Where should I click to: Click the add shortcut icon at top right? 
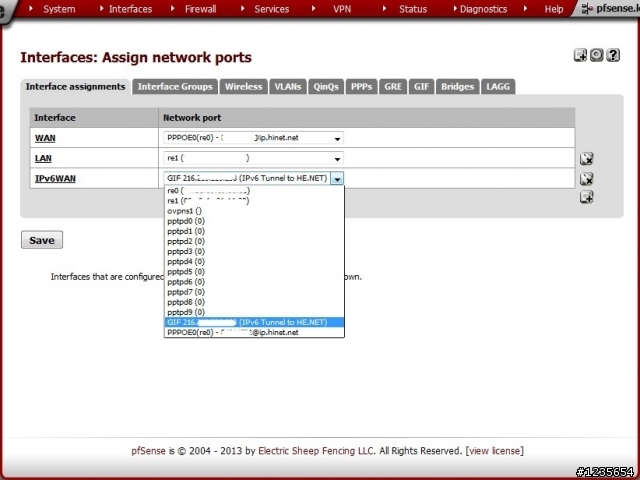[580, 56]
